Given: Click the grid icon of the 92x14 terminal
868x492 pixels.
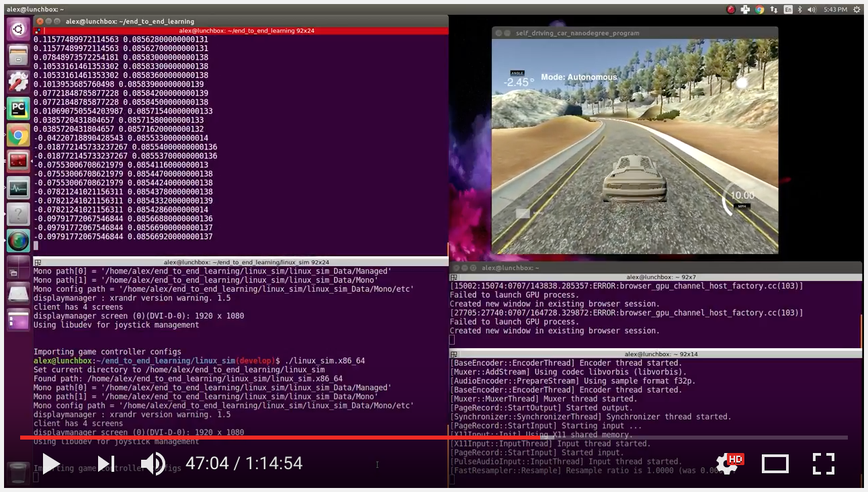Looking at the screenshot, I should tap(454, 354).
